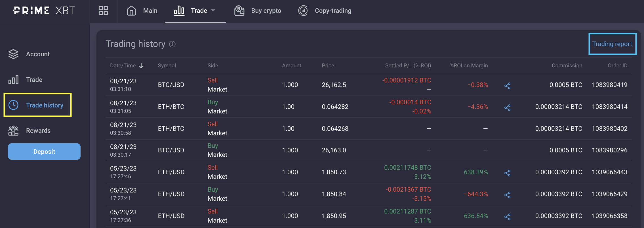Share the ETH/USD Sell trade at 17:27:36
The image size is (644, 228).
tap(507, 217)
